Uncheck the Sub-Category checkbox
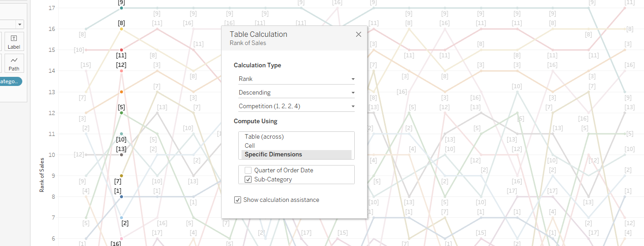 tap(248, 179)
